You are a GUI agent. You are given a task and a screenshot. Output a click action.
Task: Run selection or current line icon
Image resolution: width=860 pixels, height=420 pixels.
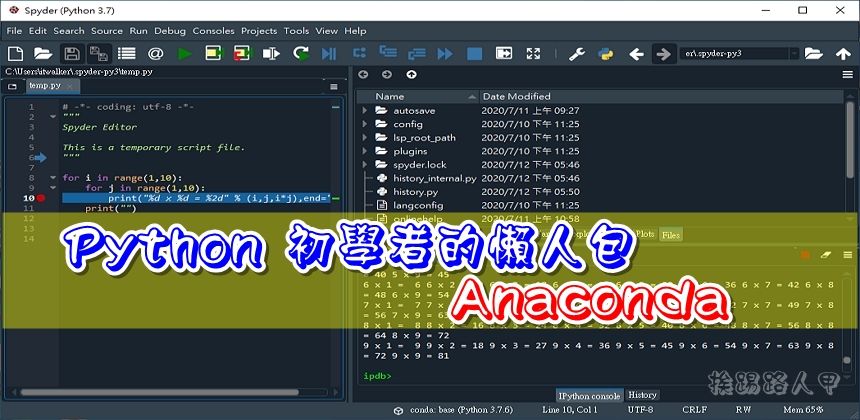271,53
